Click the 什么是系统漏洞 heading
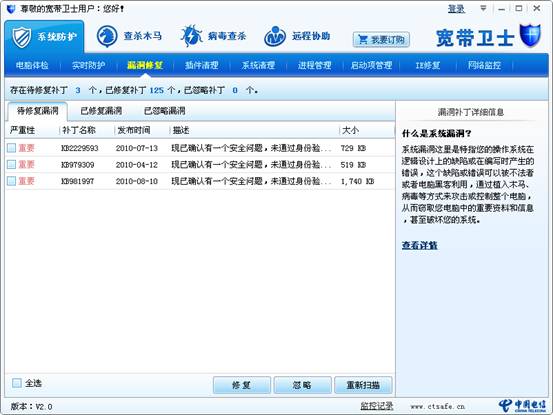Viewport: 553px width, 415px height. coord(437,133)
